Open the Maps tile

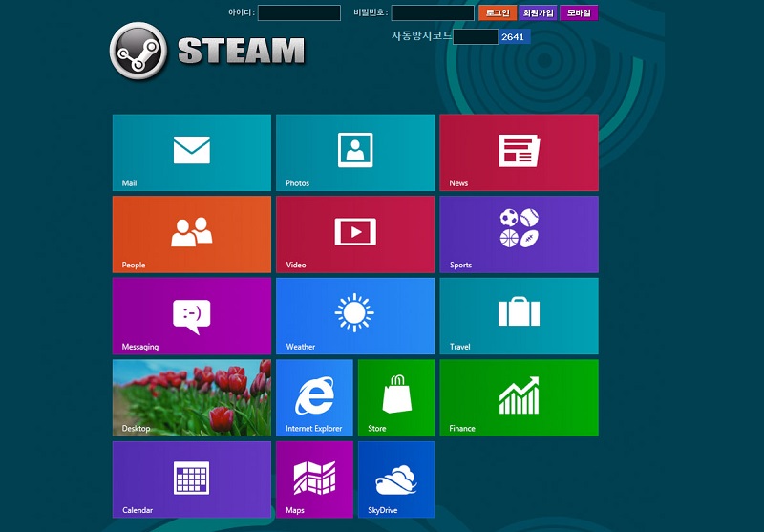[314, 479]
